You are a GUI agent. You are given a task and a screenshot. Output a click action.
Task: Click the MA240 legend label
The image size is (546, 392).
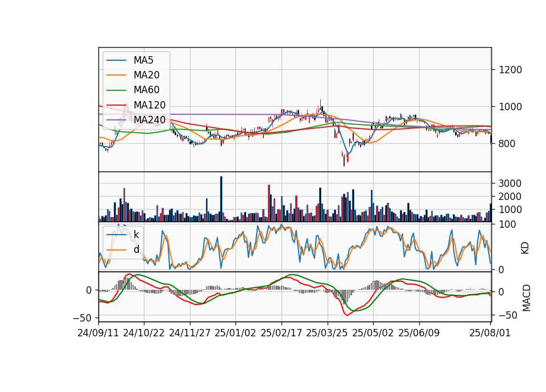coord(150,120)
